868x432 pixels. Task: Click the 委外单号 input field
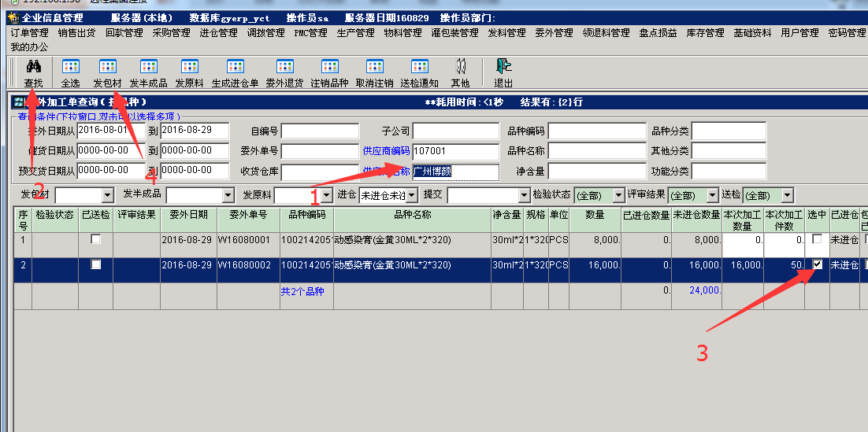pyautogui.click(x=319, y=151)
